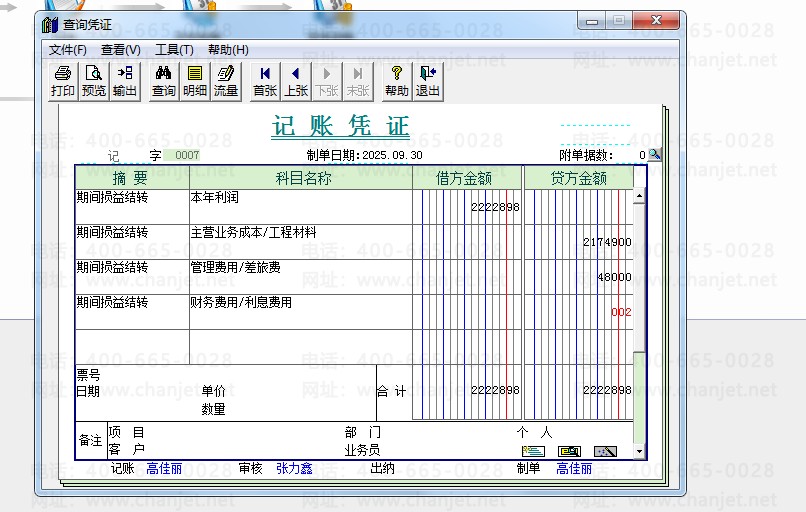Click the magnifier icon next to 附单据数
The image size is (806, 512).
coord(655,154)
